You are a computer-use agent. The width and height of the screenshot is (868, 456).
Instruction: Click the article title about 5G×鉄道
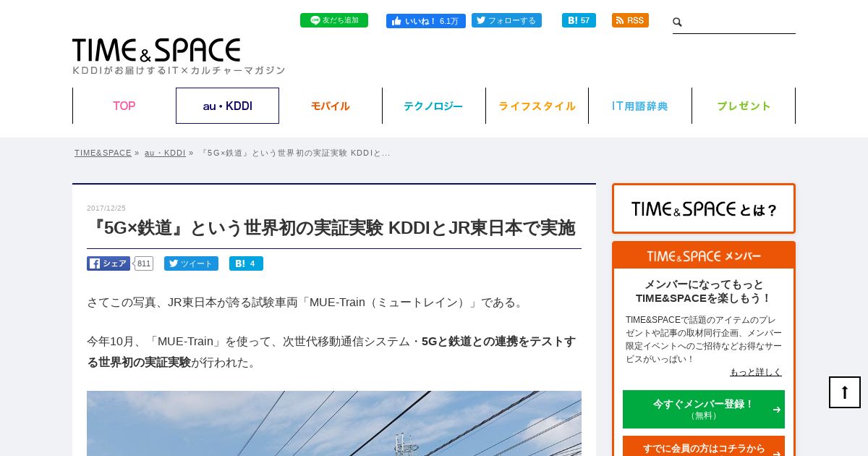coord(331,228)
